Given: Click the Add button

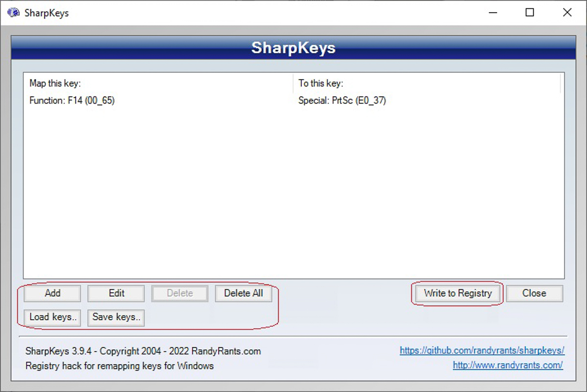Looking at the screenshot, I should [52, 293].
